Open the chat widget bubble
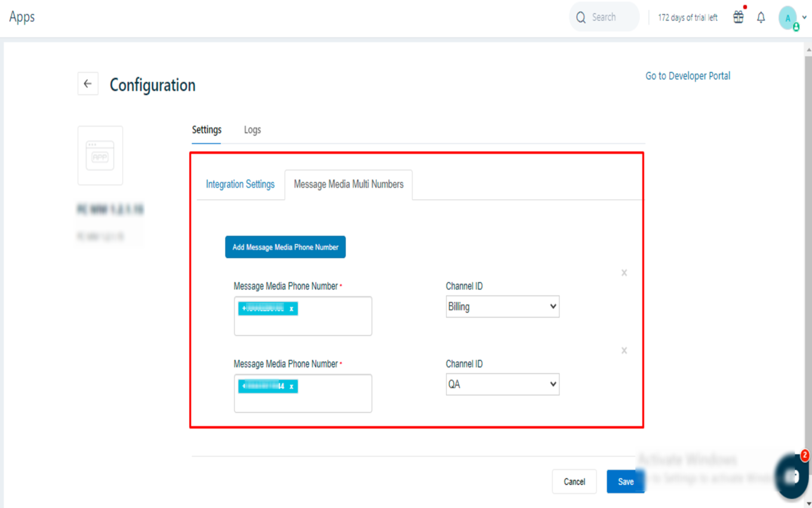This screenshot has height=508, width=812. tap(792, 476)
